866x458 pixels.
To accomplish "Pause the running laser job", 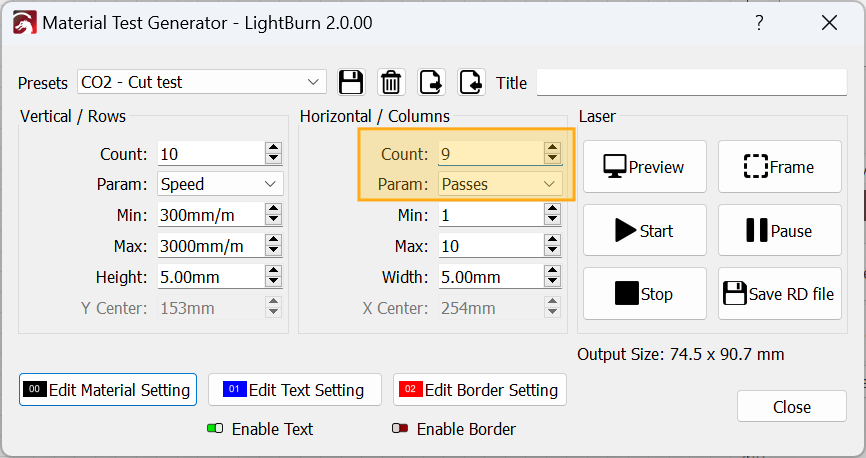I will coord(779,231).
